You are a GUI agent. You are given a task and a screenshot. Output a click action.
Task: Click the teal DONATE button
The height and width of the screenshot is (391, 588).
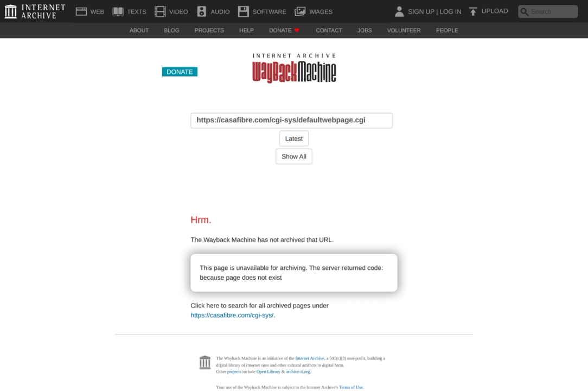tap(180, 72)
